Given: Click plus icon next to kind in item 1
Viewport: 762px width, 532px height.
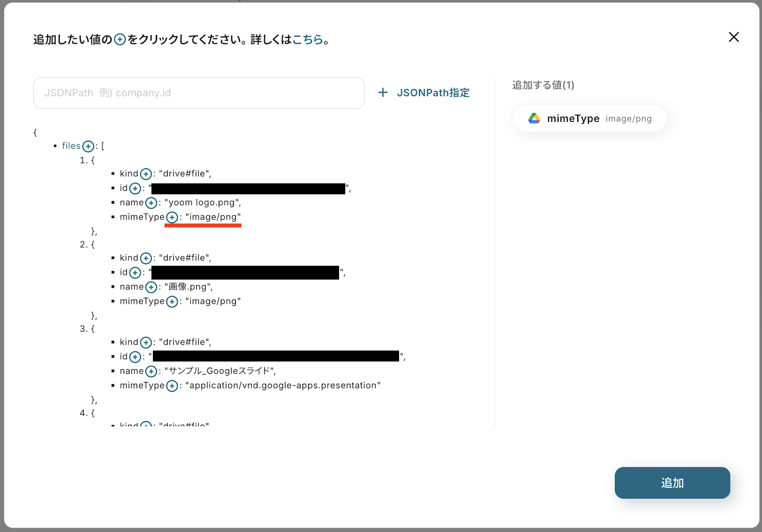Looking at the screenshot, I should click(x=146, y=174).
